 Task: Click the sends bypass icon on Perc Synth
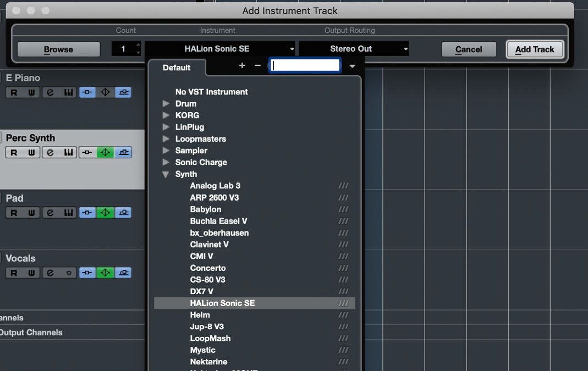123,153
